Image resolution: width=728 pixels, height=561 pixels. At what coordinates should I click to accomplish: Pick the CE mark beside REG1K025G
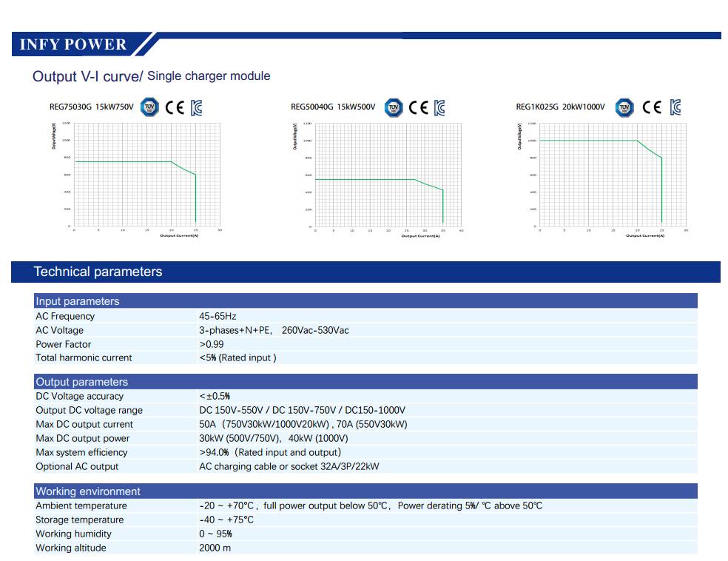click(x=652, y=107)
